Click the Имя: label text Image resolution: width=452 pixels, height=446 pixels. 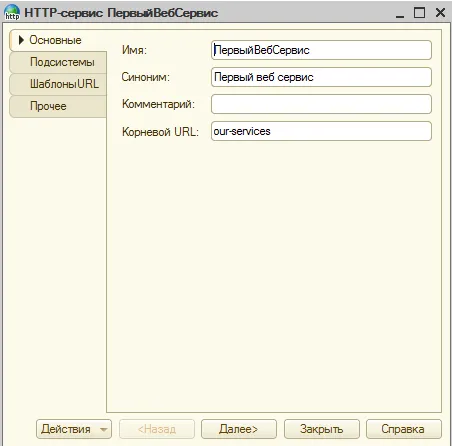click(134, 50)
